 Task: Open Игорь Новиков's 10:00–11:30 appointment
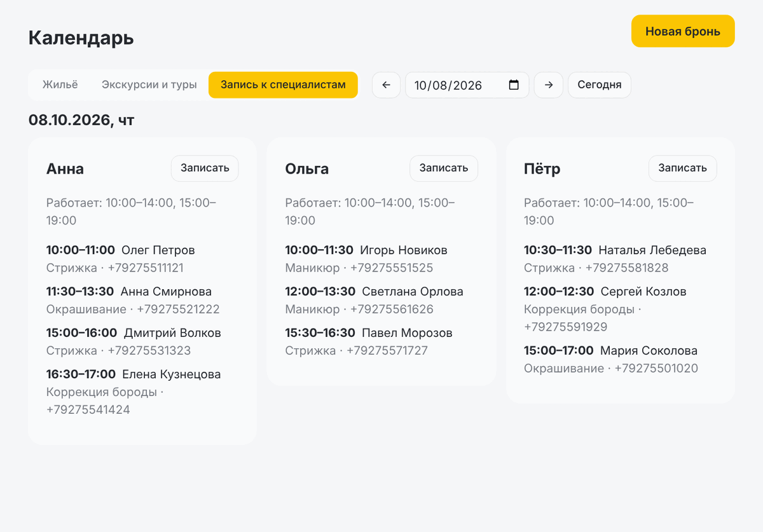pos(381,259)
